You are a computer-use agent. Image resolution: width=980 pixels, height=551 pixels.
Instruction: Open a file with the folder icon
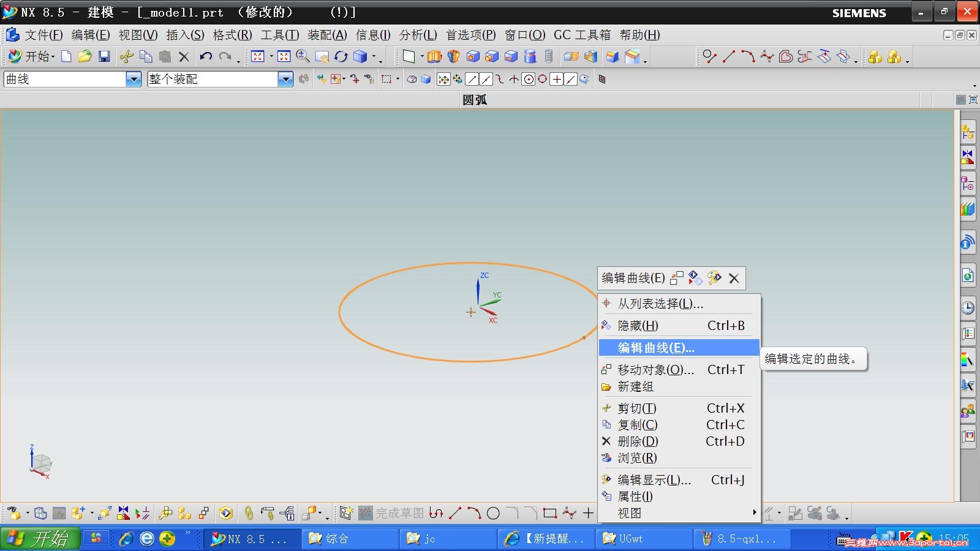coord(85,57)
